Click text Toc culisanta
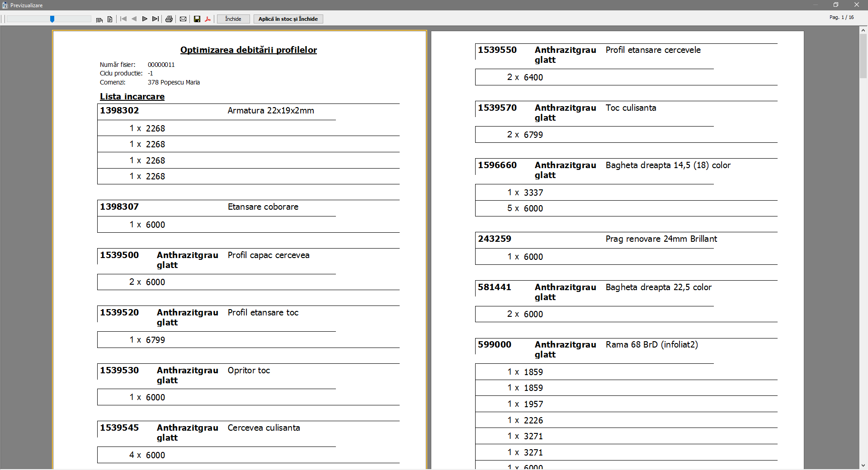 (631, 108)
